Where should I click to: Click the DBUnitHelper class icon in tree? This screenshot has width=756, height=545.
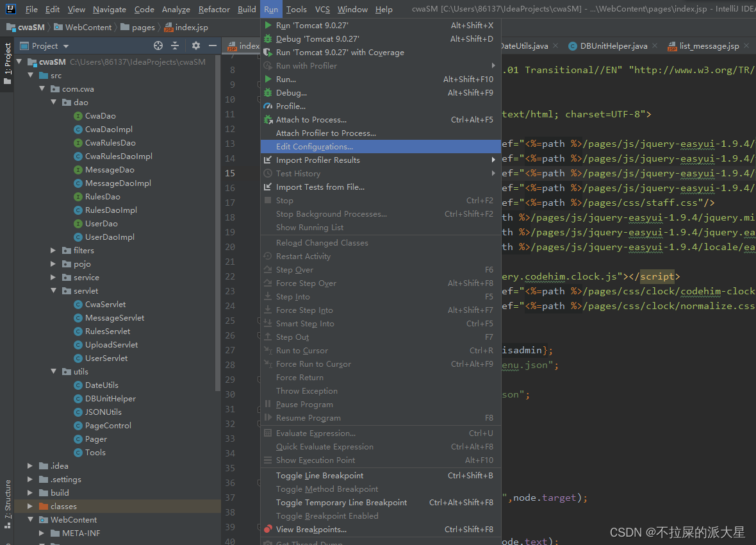tap(78, 398)
